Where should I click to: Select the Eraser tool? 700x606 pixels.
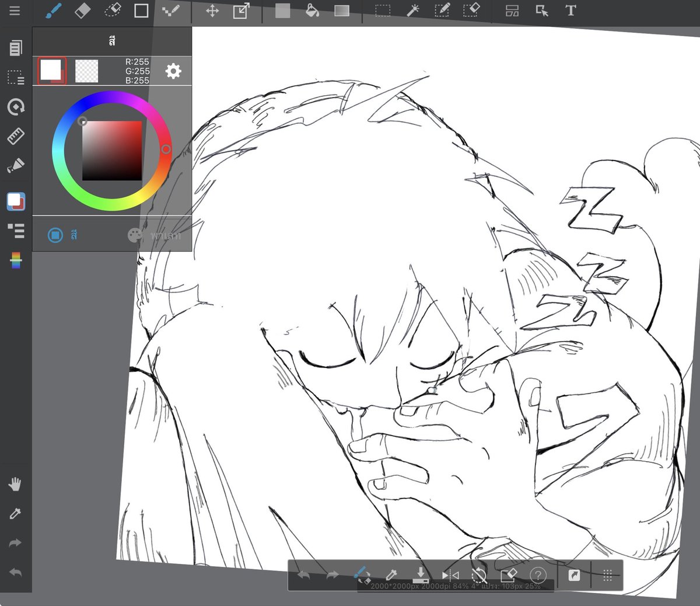click(x=83, y=11)
